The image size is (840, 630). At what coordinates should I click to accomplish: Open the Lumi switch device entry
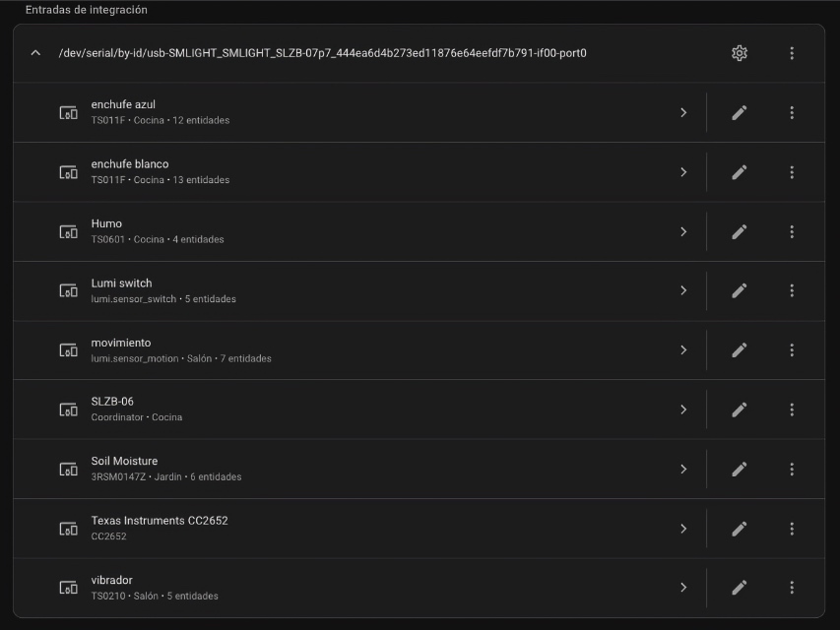coord(358,291)
